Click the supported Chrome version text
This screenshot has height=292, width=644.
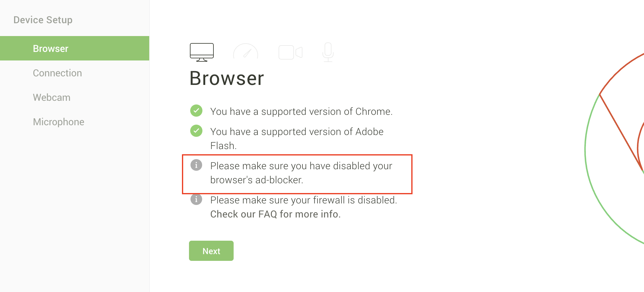tap(301, 111)
